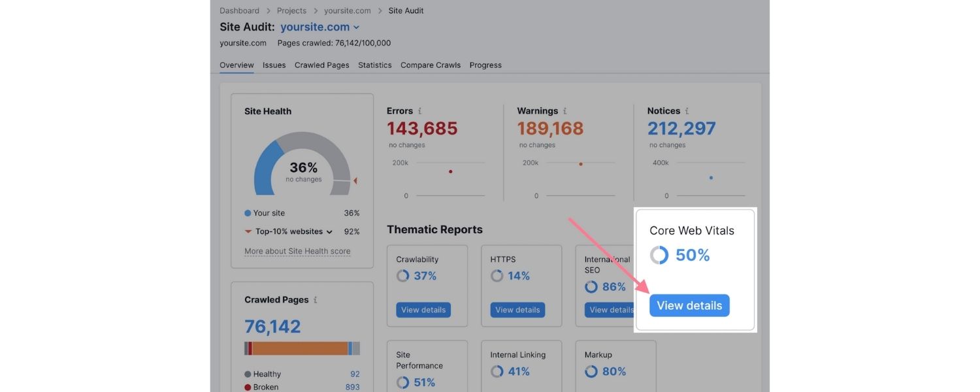Expand the Site Audit breadcrumb menu
Screen dimensions: 980x392
coord(405,10)
